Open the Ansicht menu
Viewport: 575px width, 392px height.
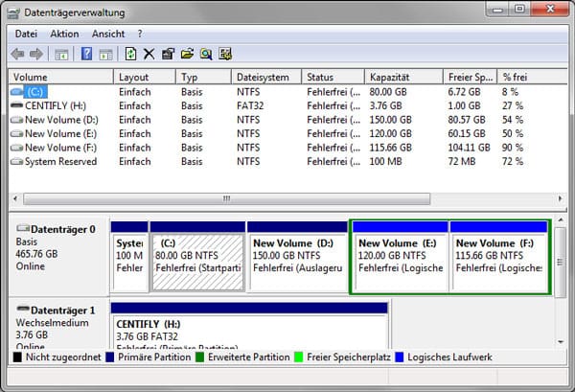tap(108, 34)
